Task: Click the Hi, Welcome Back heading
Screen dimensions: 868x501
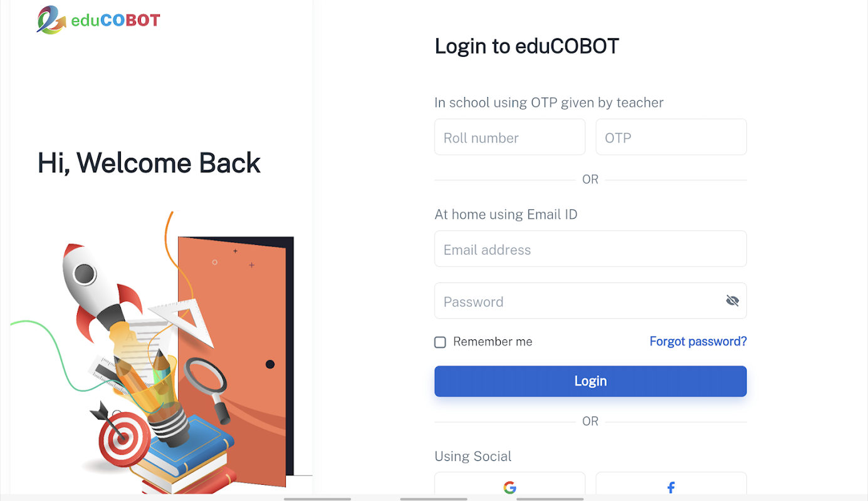Action: [149, 163]
